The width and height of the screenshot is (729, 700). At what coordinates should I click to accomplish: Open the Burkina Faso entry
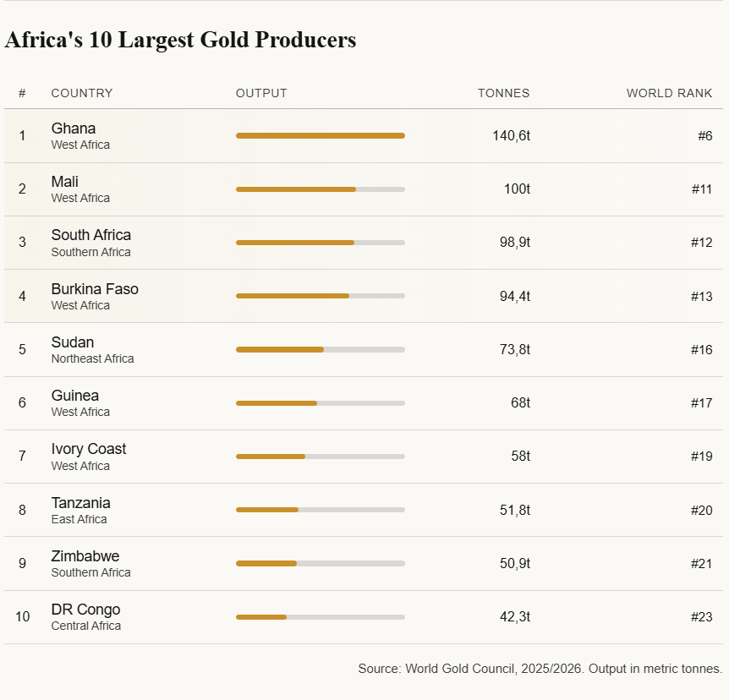tap(95, 289)
